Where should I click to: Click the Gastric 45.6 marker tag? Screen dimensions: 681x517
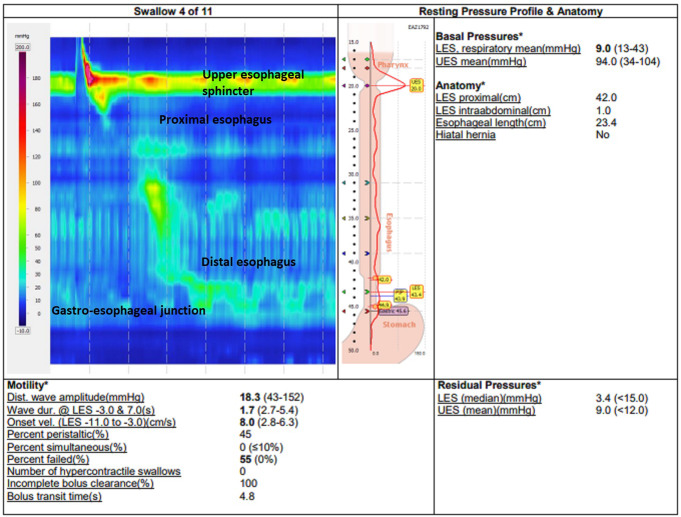393,311
